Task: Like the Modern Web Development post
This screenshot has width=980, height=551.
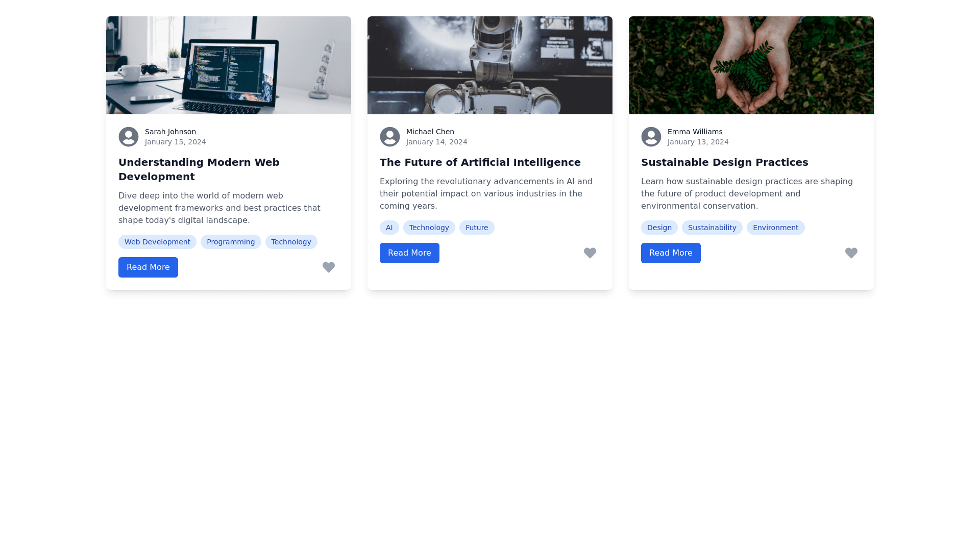Action: 328,267
